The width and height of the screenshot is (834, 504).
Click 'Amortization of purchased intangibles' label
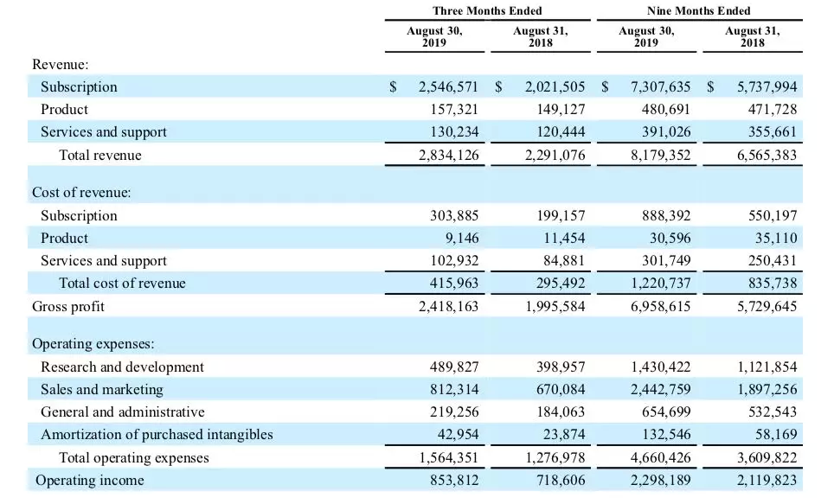pyautogui.click(x=157, y=435)
